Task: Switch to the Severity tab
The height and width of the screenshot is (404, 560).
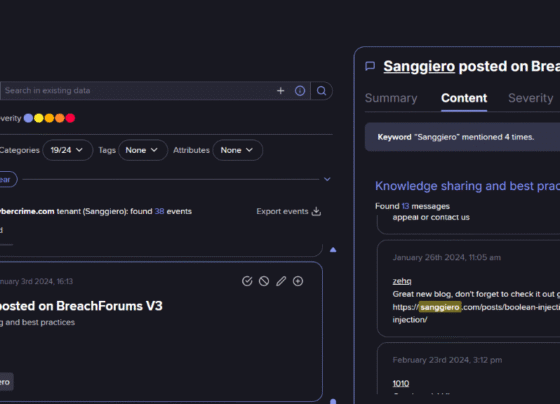Action: pyautogui.click(x=530, y=98)
